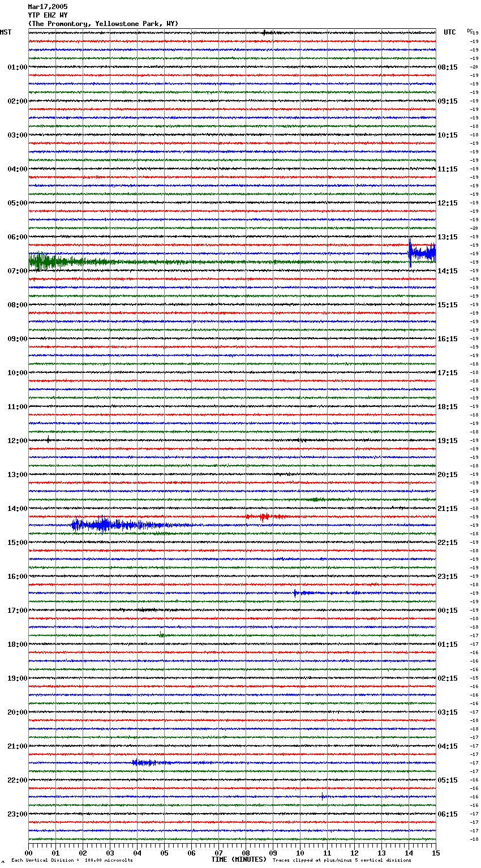The image size is (481, 868).
Task: Click the 22:15 UTC time label
Action: (448, 543)
